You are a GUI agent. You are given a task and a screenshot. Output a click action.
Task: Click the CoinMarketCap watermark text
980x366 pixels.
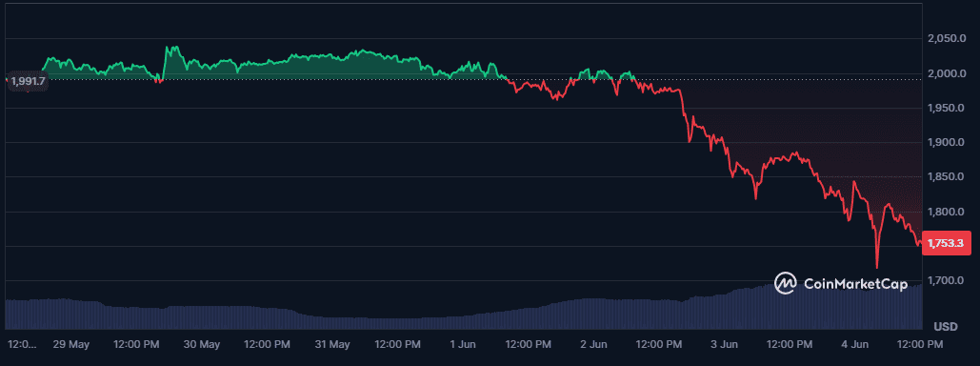[854, 284]
